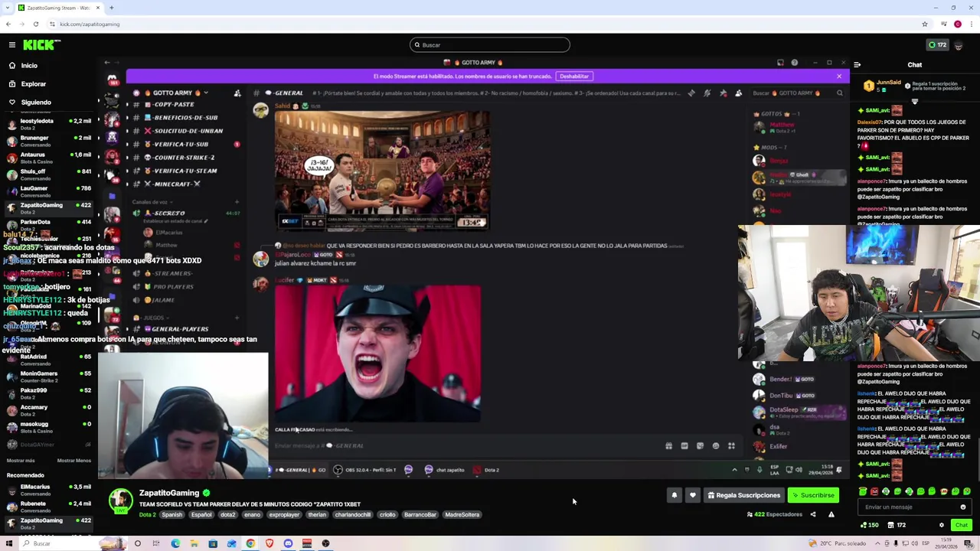
Task: Open the emoji picker in the chat input
Action: click(963, 507)
